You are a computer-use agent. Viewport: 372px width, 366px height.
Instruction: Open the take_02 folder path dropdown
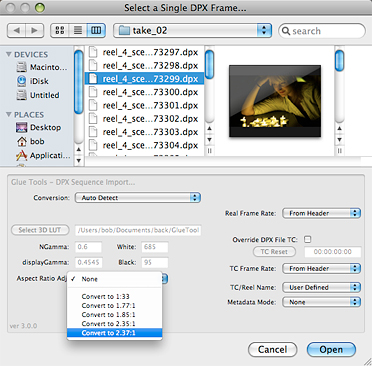pos(192,31)
